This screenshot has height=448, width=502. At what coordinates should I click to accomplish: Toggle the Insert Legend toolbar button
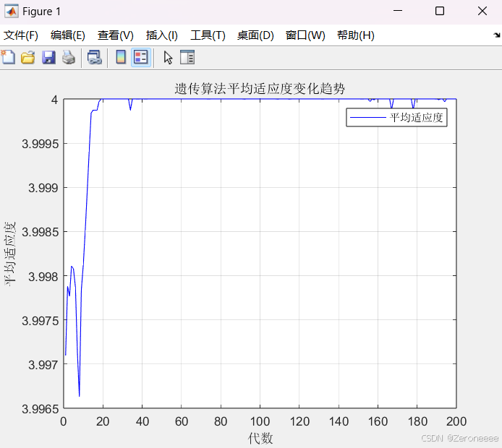tap(141, 58)
